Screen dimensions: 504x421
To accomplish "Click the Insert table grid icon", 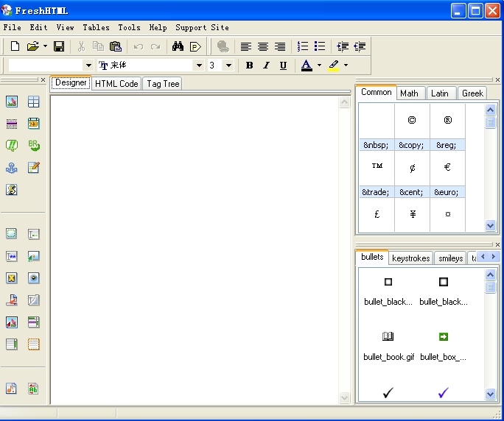I will (x=34, y=102).
